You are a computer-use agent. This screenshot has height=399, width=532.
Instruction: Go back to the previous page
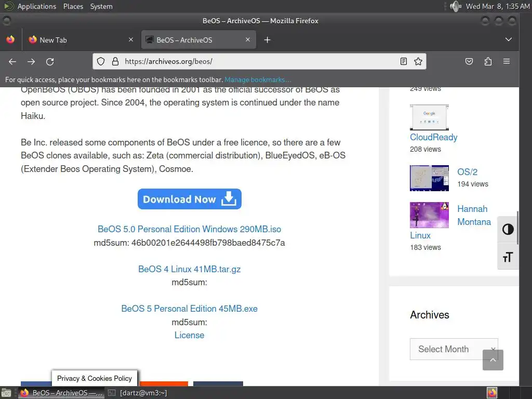(x=12, y=61)
